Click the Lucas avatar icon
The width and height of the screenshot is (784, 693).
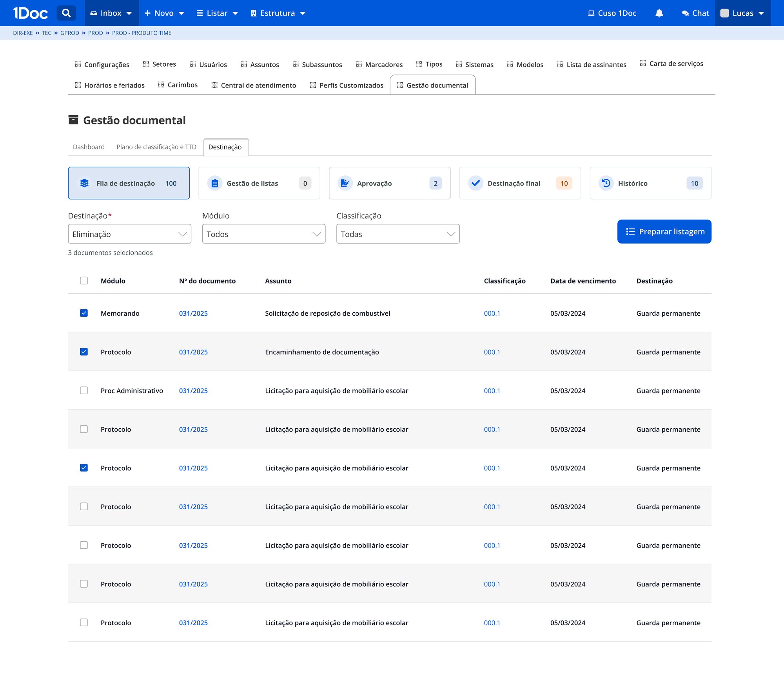tap(724, 13)
